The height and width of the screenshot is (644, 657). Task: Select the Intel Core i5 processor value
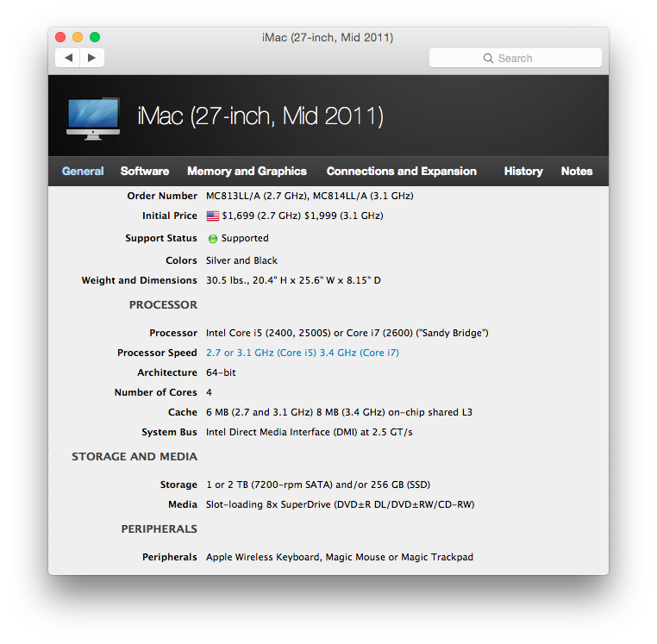point(347,333)
